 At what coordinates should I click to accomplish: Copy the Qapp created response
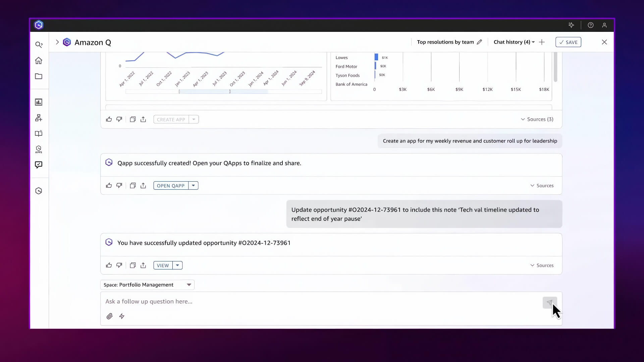pyautogui.click(x=132, y=185)
